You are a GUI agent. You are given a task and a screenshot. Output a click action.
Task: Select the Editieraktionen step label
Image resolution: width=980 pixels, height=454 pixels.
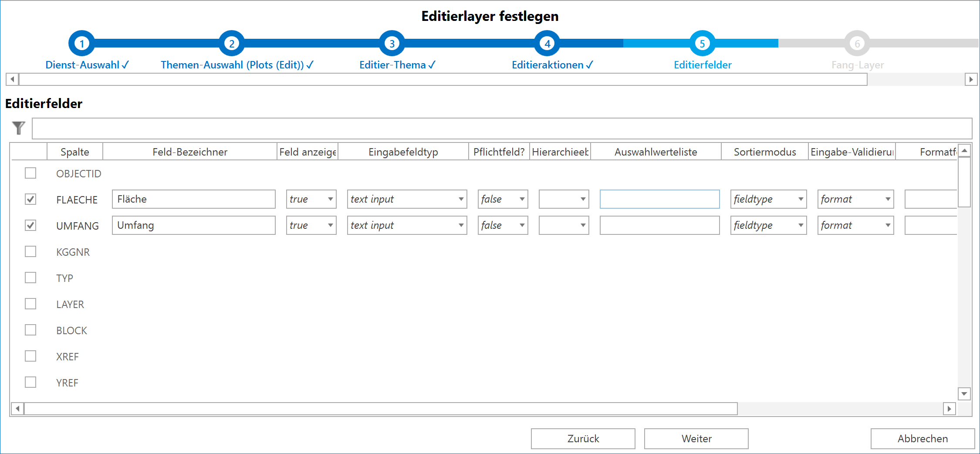[552, 65]
